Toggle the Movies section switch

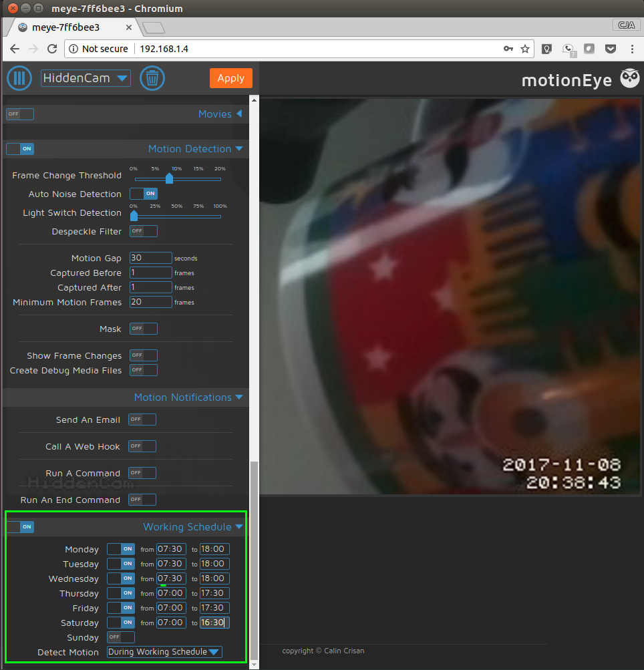20,114
